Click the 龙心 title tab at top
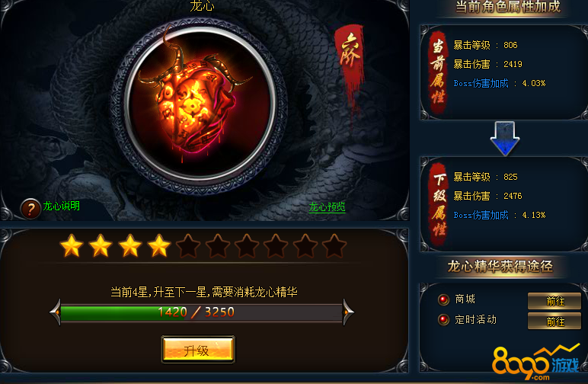The height and width of the screenshot is (384, 588). point(202,5)
